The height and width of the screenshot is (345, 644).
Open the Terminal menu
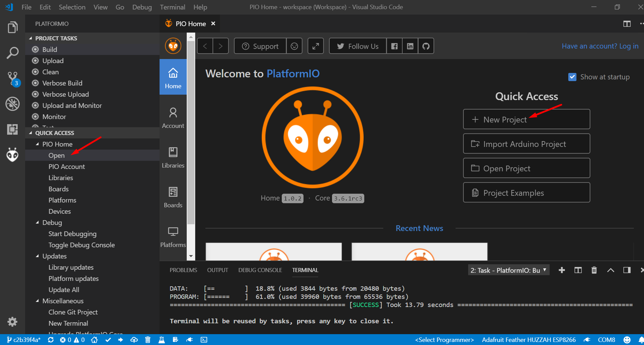click(x=172, y=7)
